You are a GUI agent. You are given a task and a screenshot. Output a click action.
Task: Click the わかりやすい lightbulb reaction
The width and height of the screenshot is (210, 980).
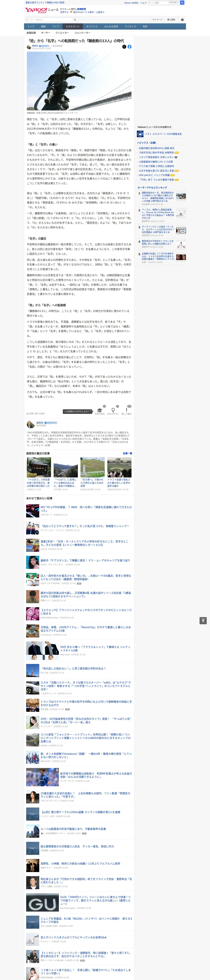click(x=113, y=410)
